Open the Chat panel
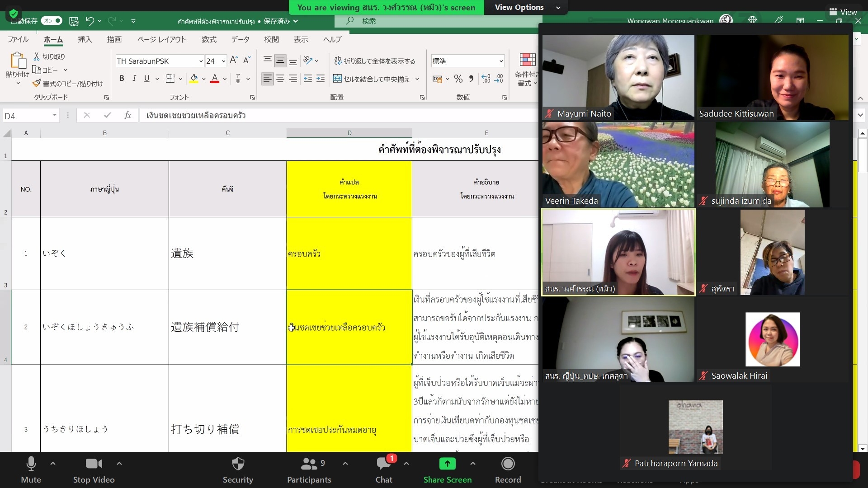This screenshot has height=488, width=868. (384, 470)
